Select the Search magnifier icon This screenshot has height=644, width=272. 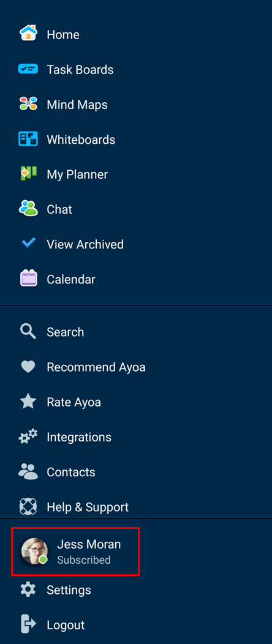pos(28,331)
